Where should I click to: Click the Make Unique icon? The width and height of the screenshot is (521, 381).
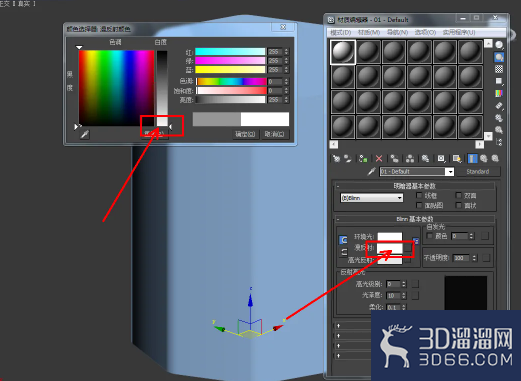pos(410,159)
